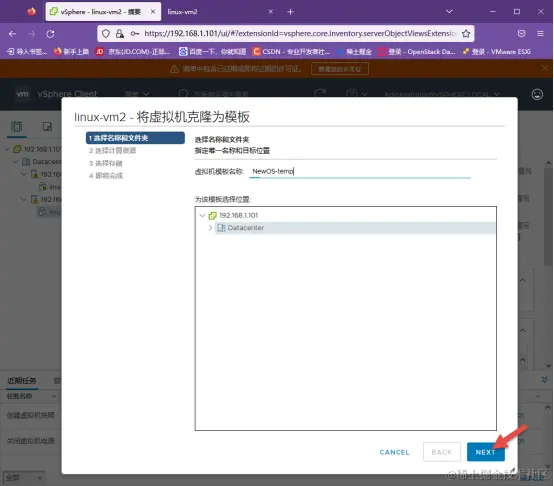Click the tracking protection shield icon

(106, 34)
